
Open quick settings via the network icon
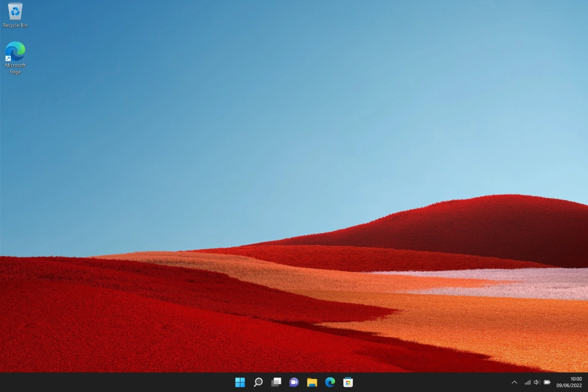(527, 382)
